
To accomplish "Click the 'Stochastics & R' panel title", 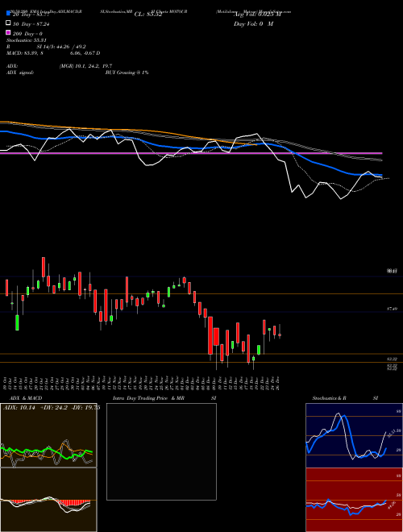I will (329, 398).
